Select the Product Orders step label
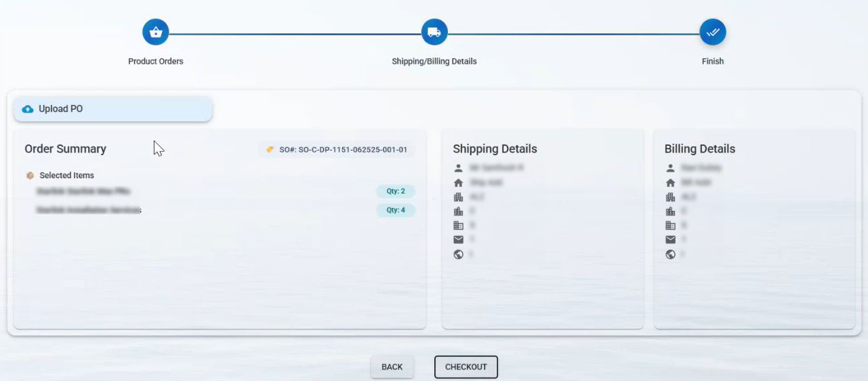 [156, 61]
